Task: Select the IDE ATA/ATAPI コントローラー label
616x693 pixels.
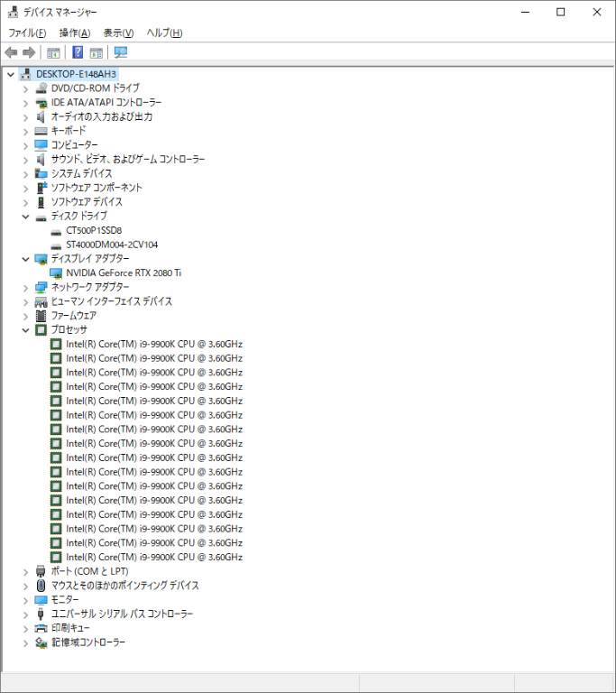Action: (106, 103)
